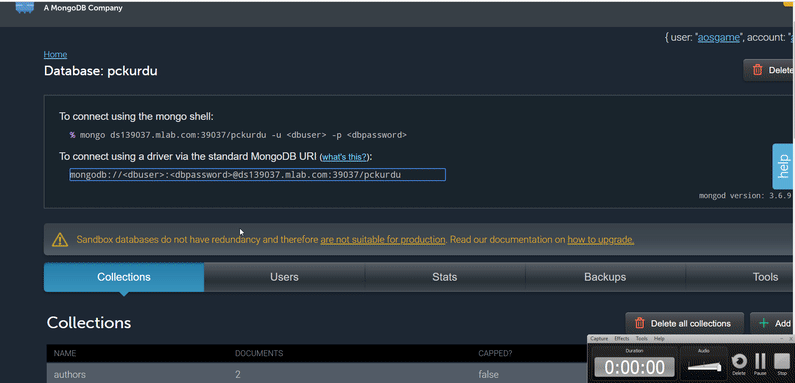795x383 pixels.
Task: Open the aosgame user link
Action: point(718,38)
